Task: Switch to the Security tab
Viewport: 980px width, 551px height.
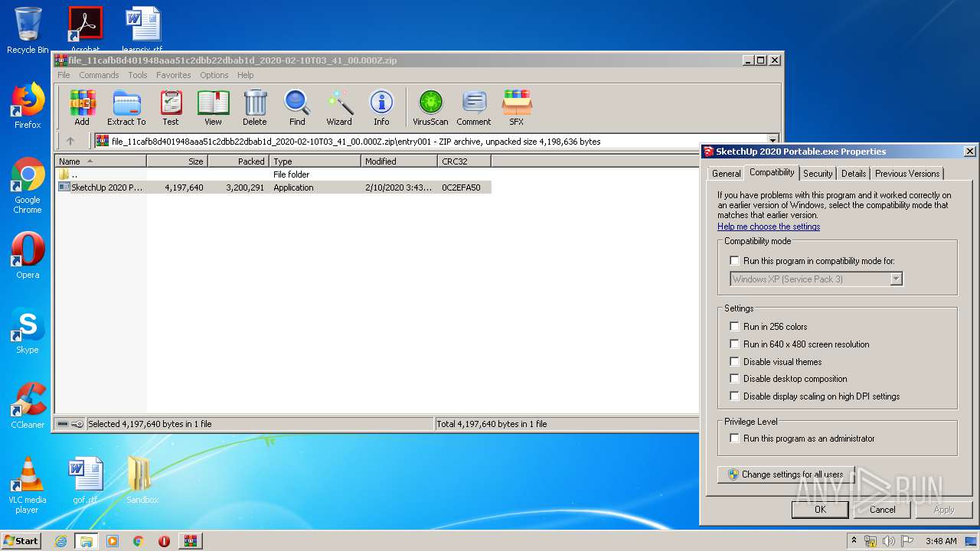Action: 818,174
